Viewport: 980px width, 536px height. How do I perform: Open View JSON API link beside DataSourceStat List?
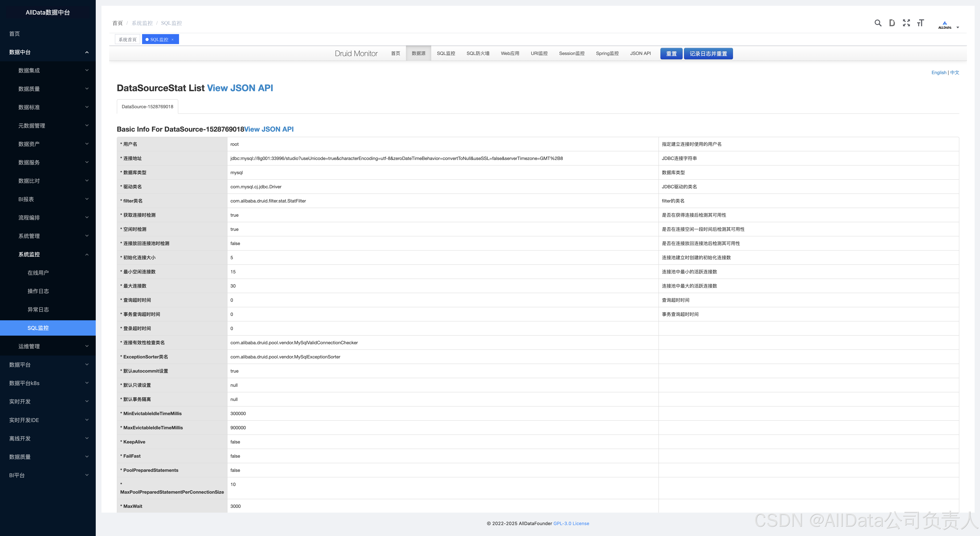point(240,88)
